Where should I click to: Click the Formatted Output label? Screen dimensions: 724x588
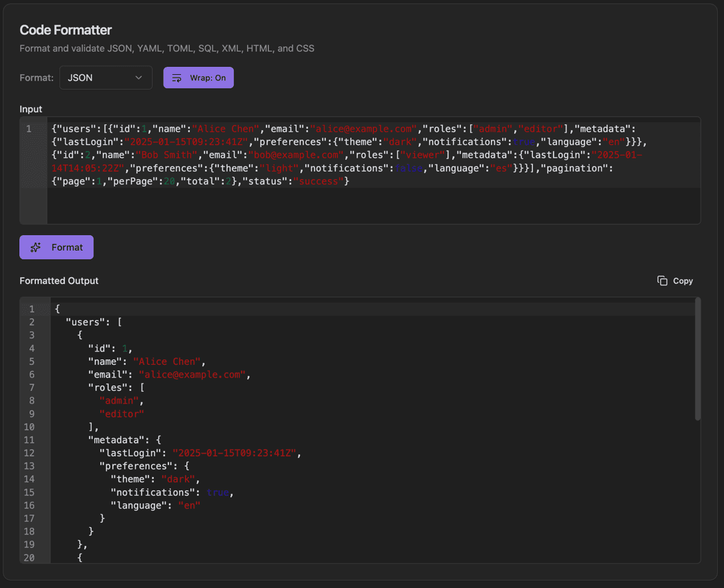59,281
